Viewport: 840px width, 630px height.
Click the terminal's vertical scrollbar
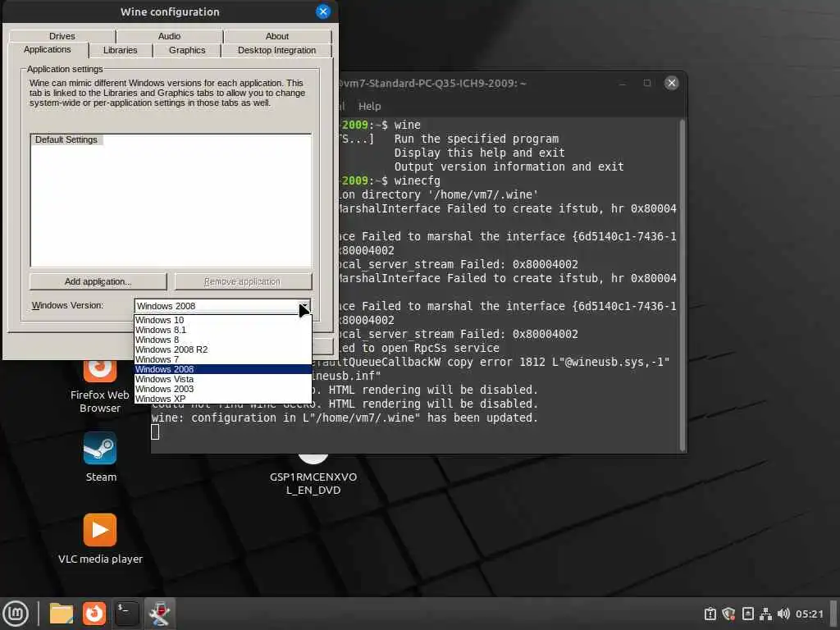coord(682,285)
